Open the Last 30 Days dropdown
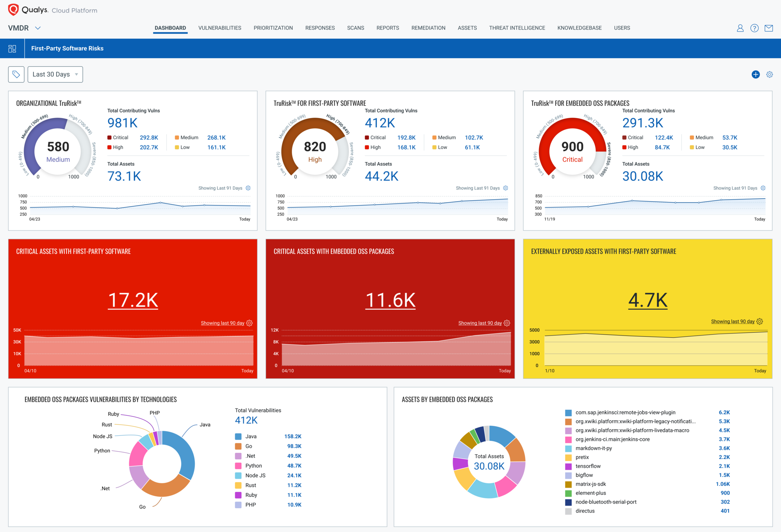The image size is (781, 532). coord(55,74)
